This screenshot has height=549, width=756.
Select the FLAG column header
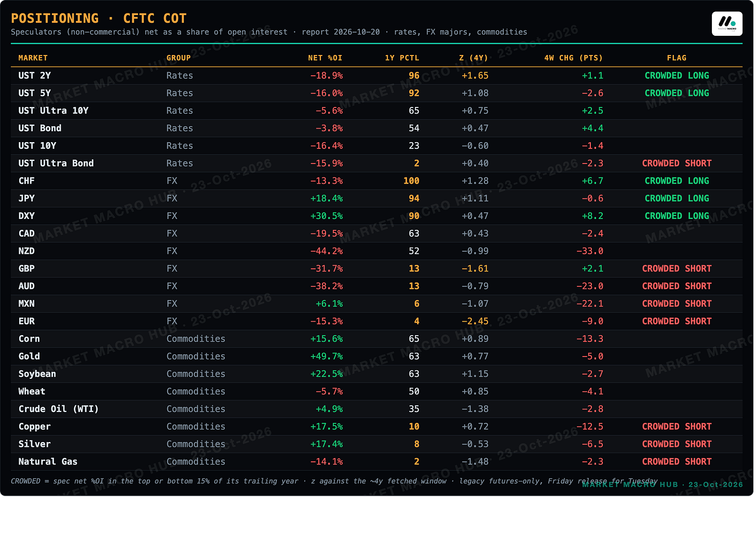coord(677,58)
